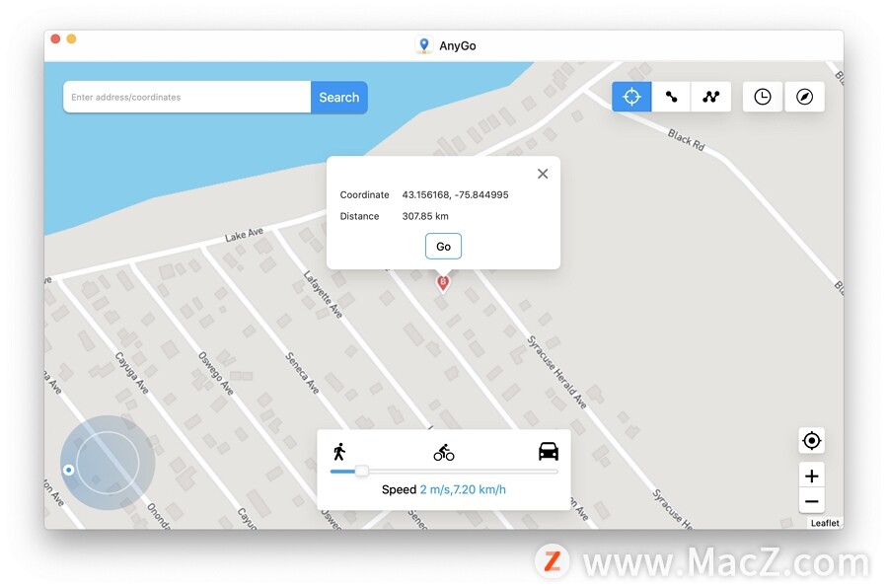The height and width of the screenshot is (588, 888).
Task: Click the distance value 307.85 km
Action: [x=425, y=216]
